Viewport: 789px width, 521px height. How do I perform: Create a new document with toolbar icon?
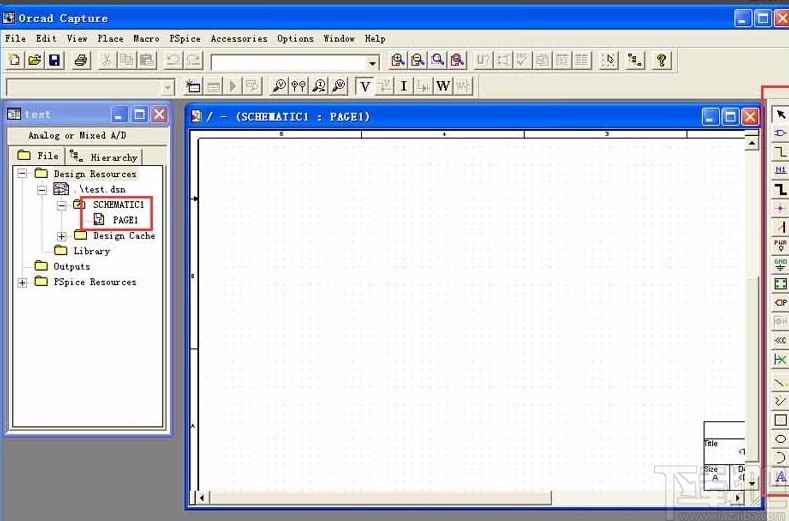15,60
